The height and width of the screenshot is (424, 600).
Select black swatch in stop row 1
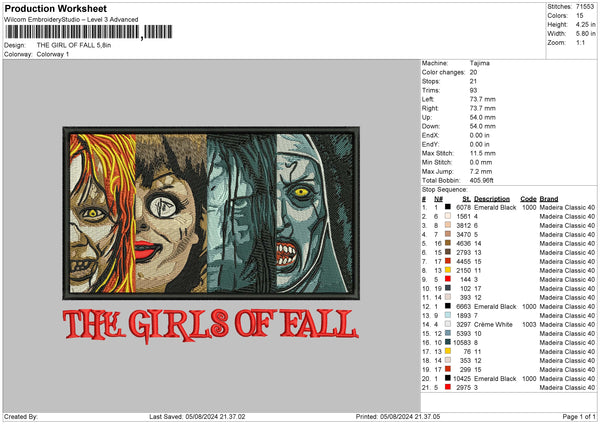[448, 207]
